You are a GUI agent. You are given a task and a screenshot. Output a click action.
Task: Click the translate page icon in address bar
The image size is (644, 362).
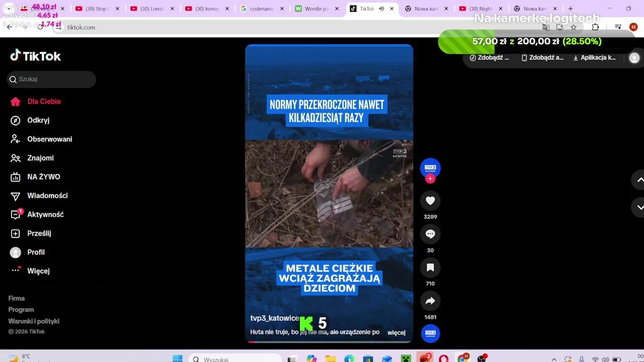click(546, 27)
